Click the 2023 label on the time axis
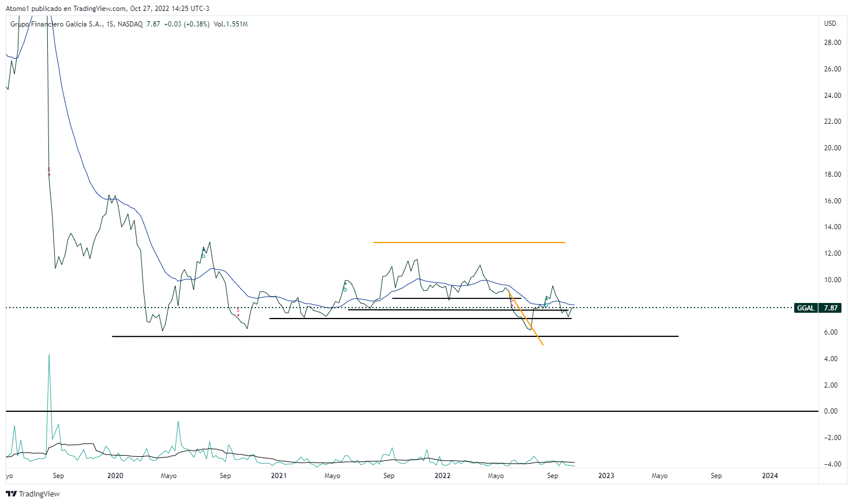The height and width of the screenshot is (504, 853). pyautogui.click(x=606, y=476)
